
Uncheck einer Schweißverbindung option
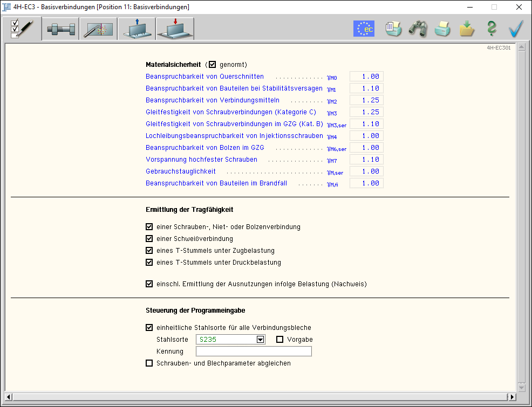(149, 239)
